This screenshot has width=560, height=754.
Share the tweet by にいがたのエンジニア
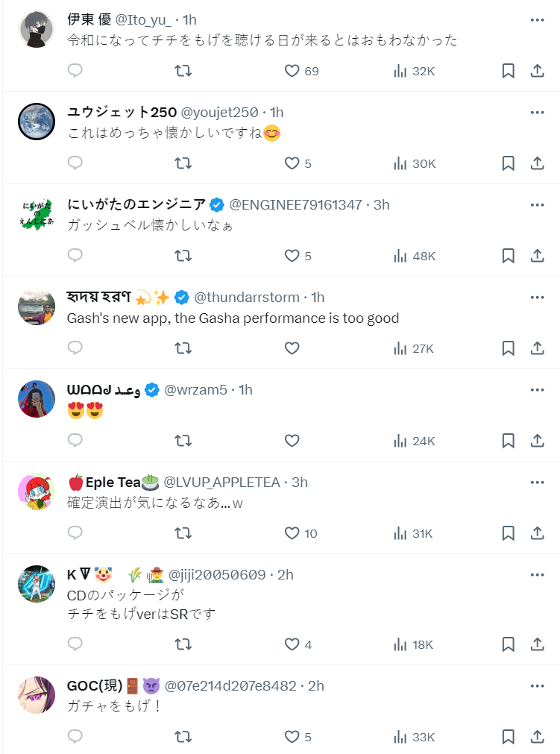point(537,256)
